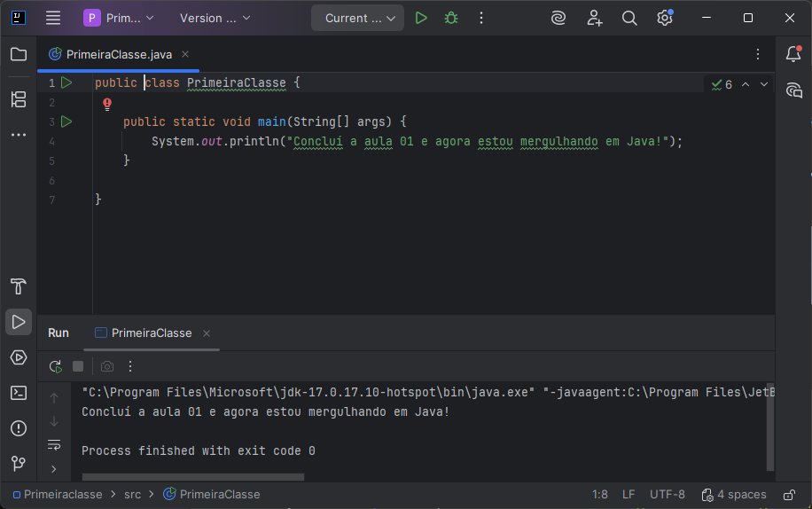Expand the Current File run configuration dropdown
Image resolution: width=812 pixels, height=509 pixels.
coord(357,18)
